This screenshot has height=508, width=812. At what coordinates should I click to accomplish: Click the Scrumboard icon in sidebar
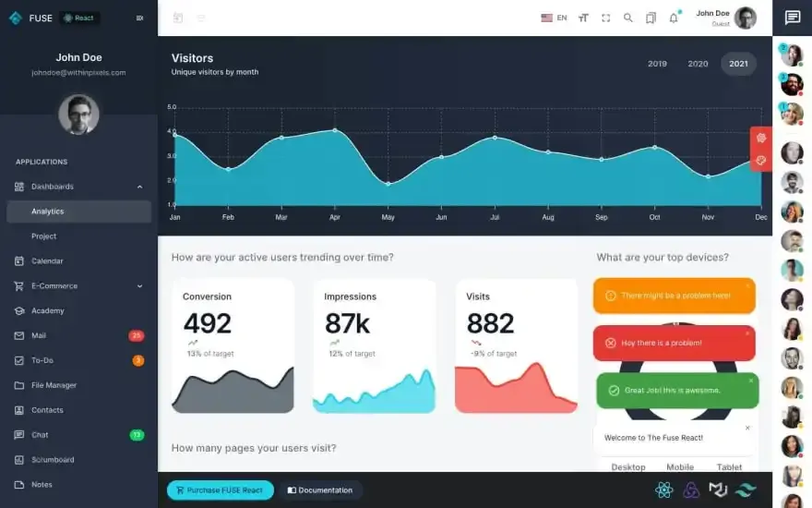click(x=19, y=460)
